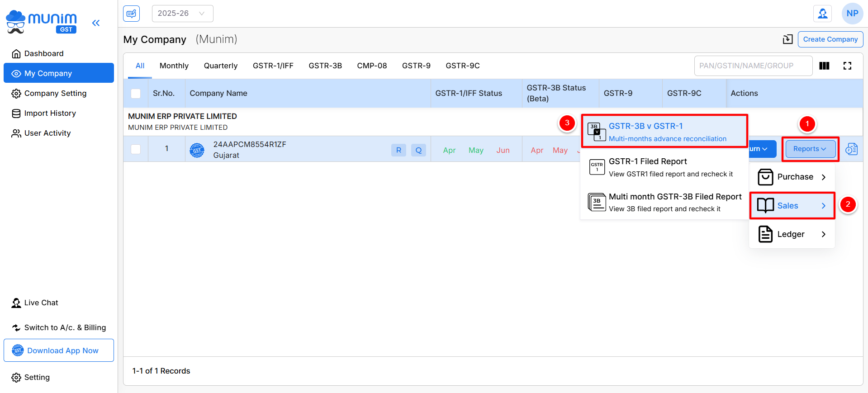Focus the PAN/GSTIN/NAME/GROUP search field
The width and height of the screenshot is (868, 393).
(x=753, y=66)
